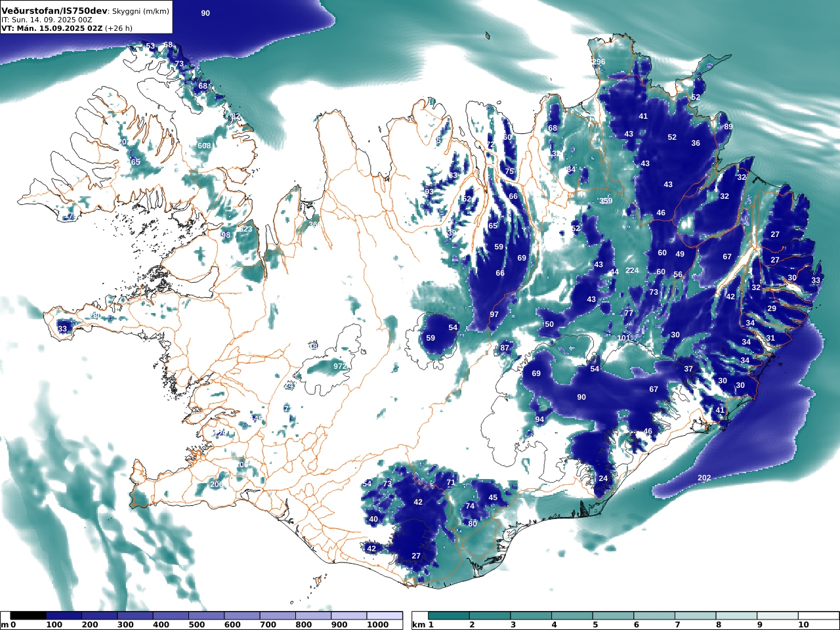Click the '89' value on northeast coast
Screen dimensions: 840x630
click(728, 127)
